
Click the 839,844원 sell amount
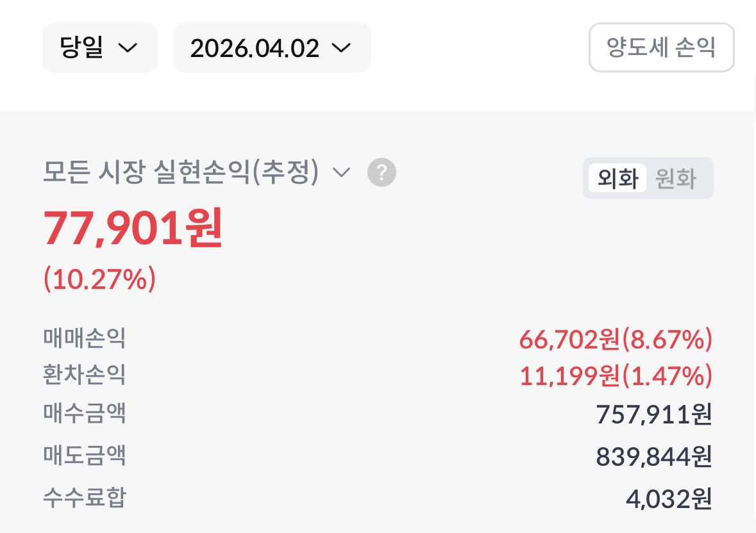(653, 456)
